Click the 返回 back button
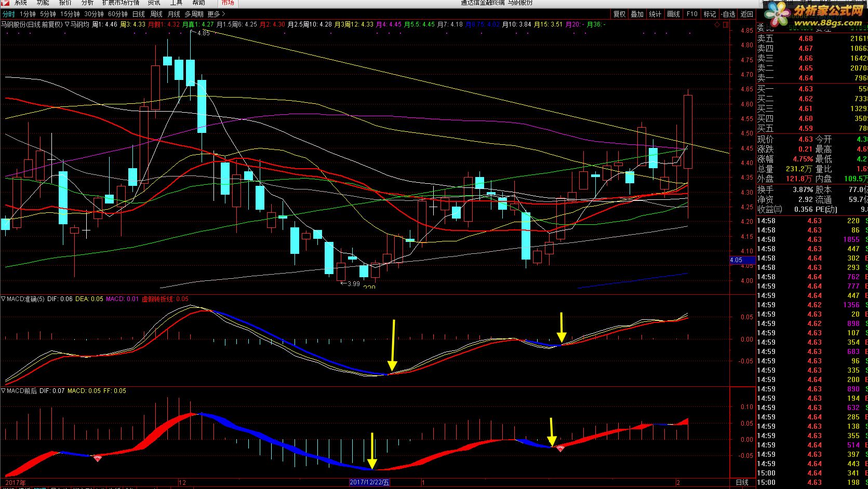Screen dimensions: 868x489 [747, 14]
